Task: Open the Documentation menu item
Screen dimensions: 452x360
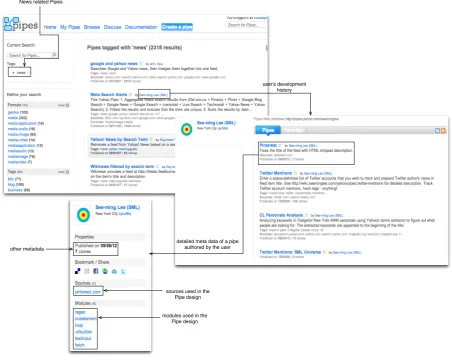Action: coord(141,27)
